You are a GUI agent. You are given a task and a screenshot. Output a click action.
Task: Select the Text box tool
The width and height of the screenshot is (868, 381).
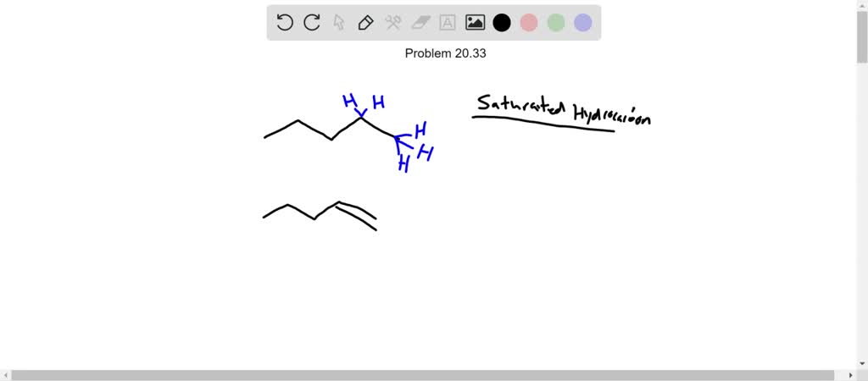448,23
